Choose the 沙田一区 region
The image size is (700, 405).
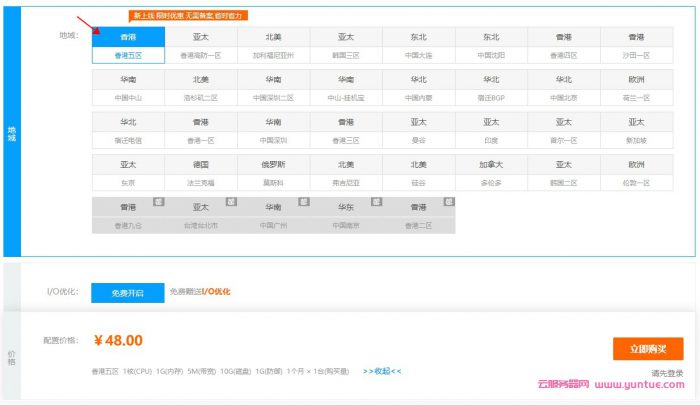coord(637,45)
